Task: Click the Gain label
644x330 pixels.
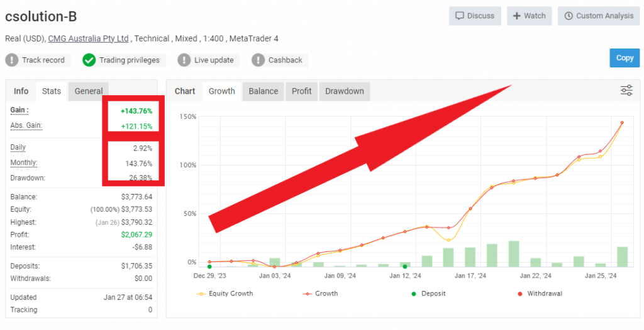Action: [x=19, y=110]
